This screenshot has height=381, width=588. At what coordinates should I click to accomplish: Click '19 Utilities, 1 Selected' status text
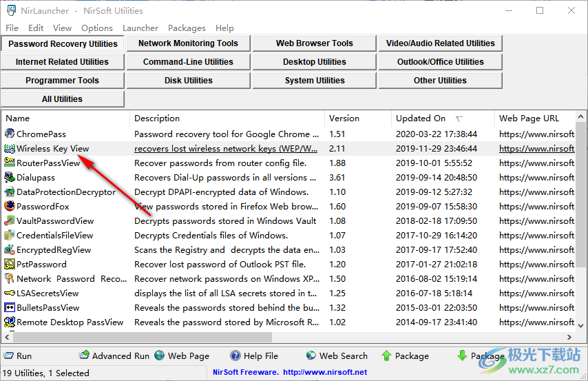(x=45, y=373)
